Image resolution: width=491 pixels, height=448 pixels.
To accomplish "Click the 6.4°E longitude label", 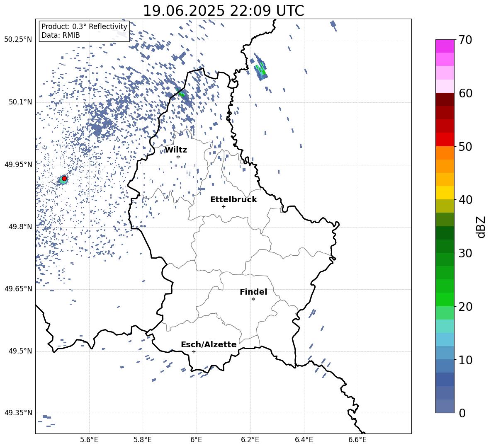I will [304, 440].
